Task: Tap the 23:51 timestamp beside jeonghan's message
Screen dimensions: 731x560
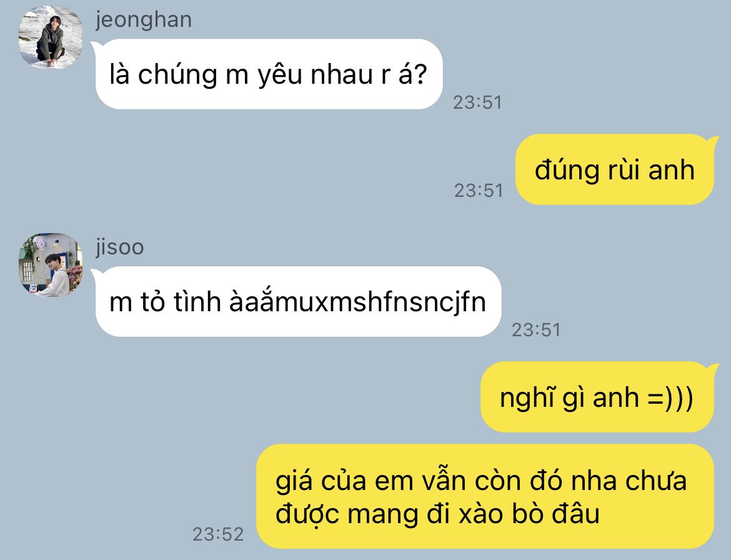Action: [x=477, y=102]
